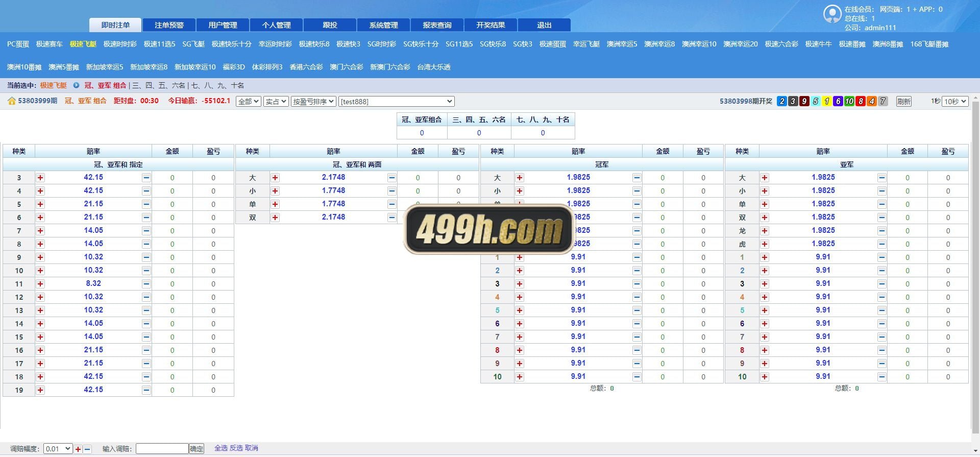980x457 pixels.
Task: Raise 冠亚军和 两面 双 odds with plus
Action: click(275, 218)
